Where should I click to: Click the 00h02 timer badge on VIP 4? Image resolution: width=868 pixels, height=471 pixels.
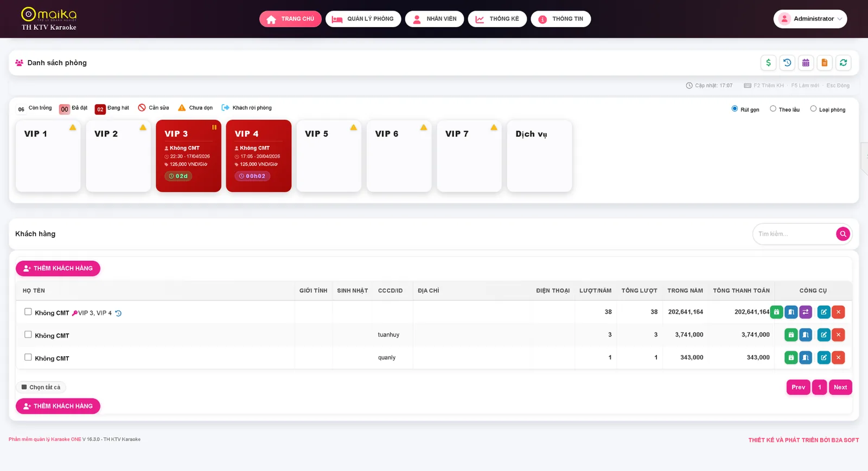(x=252, y=176)
